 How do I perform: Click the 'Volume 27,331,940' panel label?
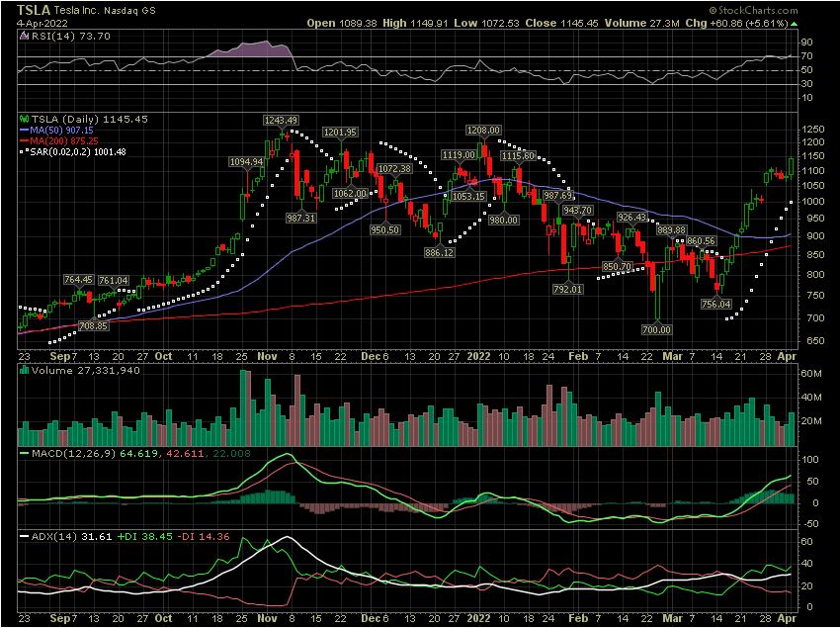(x=86, y=370)
